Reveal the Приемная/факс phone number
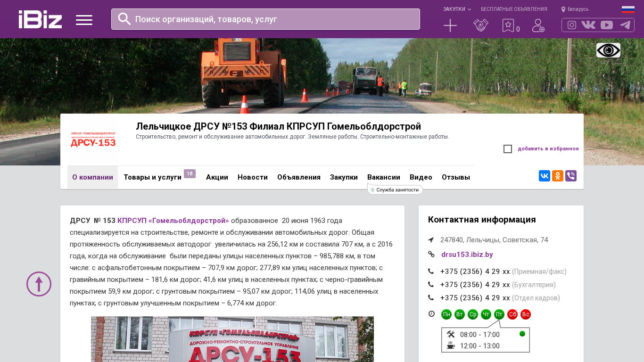 point(475,271)
